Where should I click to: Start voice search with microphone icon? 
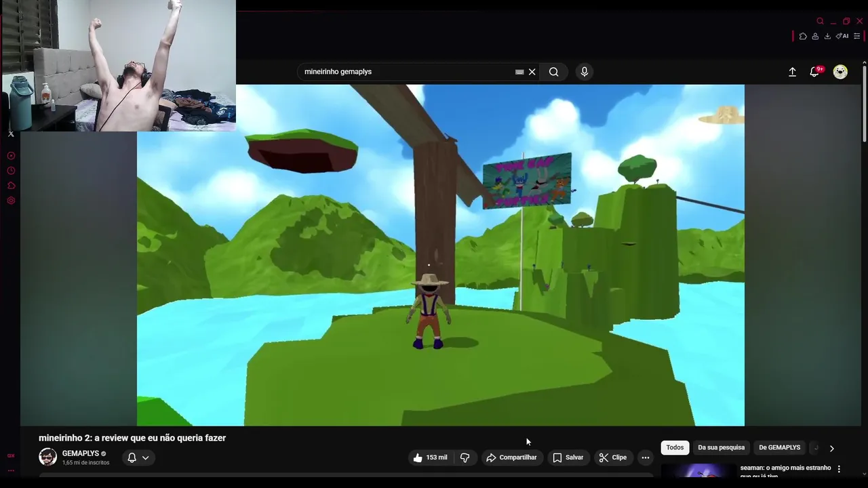coord(585,72)
